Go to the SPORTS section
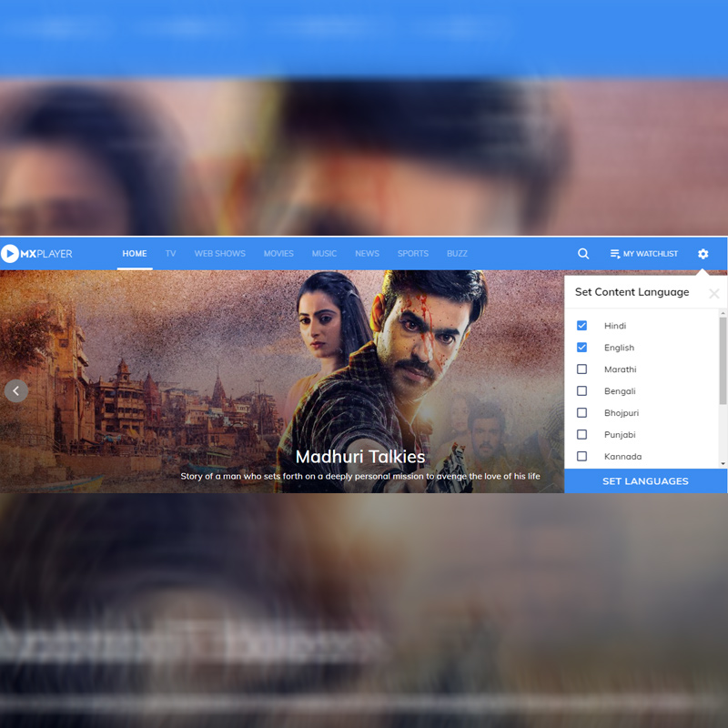This screenshot has height=728, width=728. pyautogui.click(x=413, y=254)
